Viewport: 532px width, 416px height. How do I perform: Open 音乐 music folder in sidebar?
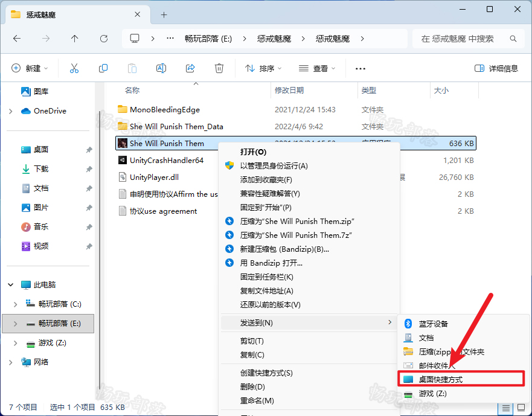pos(34,226)
